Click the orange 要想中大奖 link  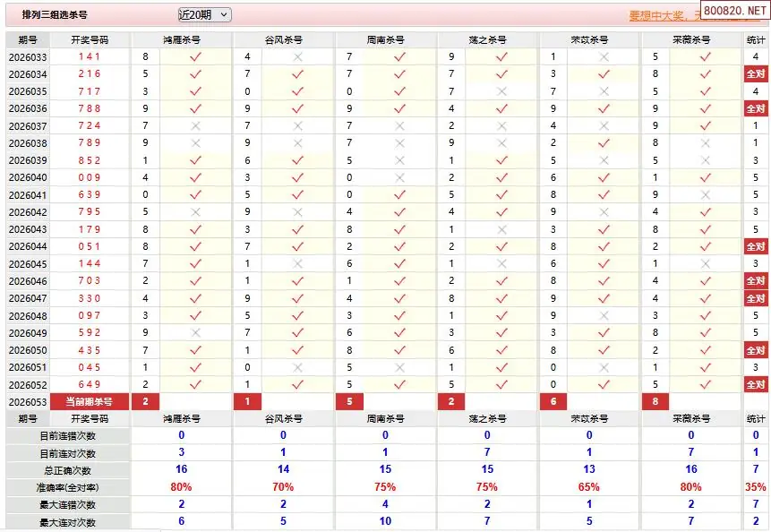(662, 16)
